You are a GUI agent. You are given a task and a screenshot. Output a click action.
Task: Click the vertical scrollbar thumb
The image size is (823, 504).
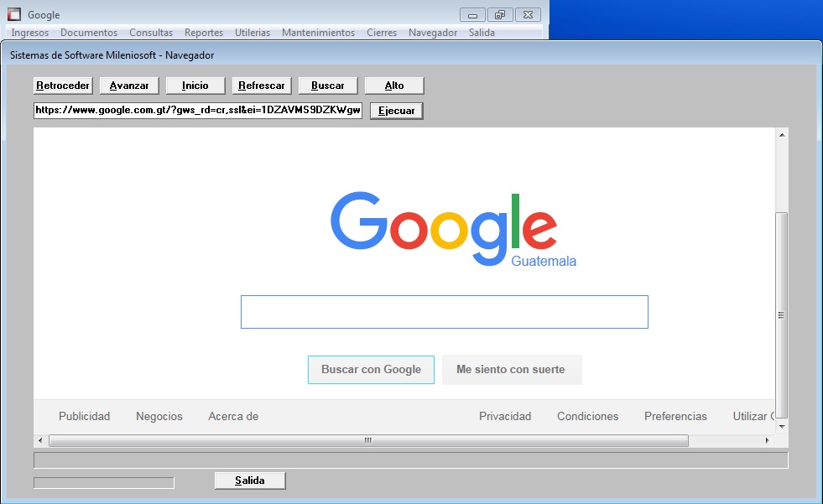tap(782, 314)
